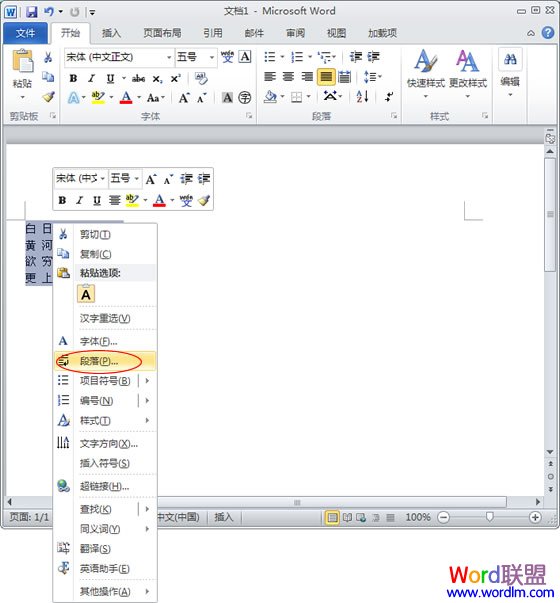Screen dimensions: 560x603
Task: Toggle Justify alignment in paragraph group
Action: 326,77
